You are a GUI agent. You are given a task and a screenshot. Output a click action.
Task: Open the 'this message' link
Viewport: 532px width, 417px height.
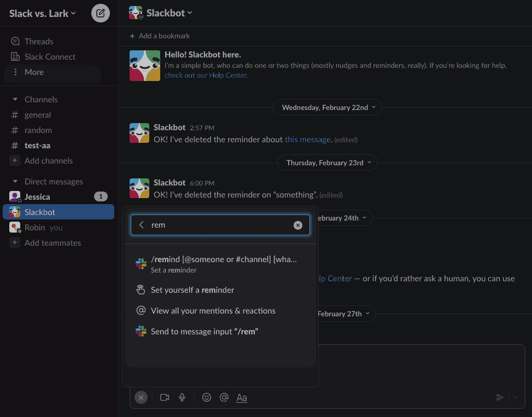308,140
